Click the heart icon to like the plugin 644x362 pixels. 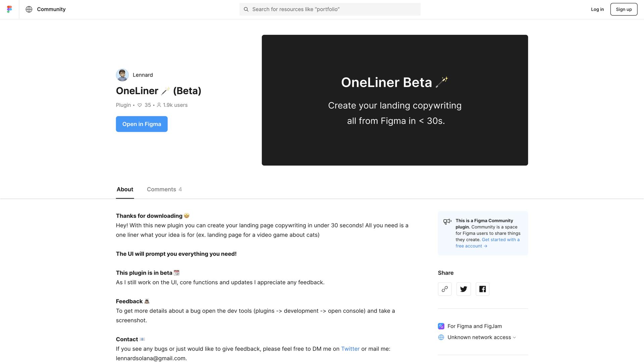pos(140,105)
